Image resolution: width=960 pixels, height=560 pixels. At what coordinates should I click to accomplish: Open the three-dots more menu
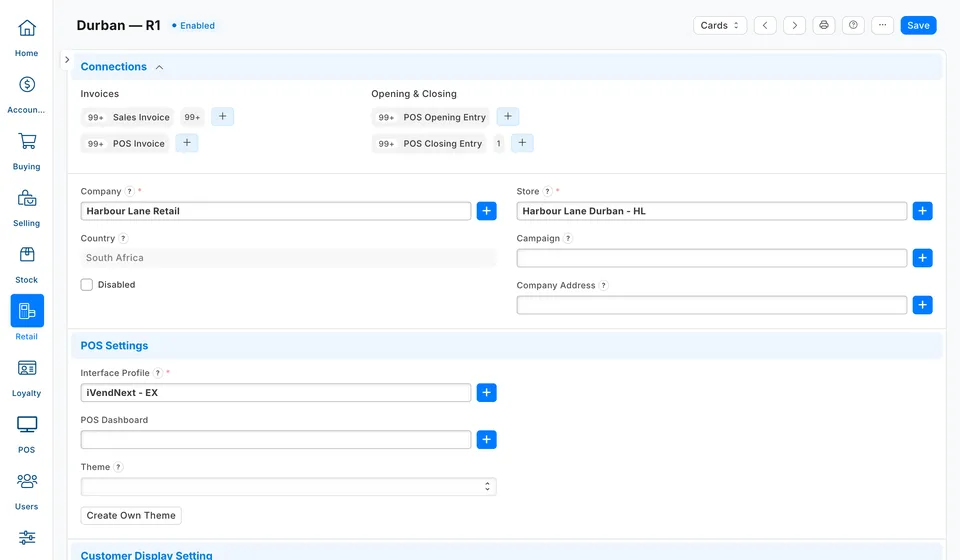coord(882,25)
